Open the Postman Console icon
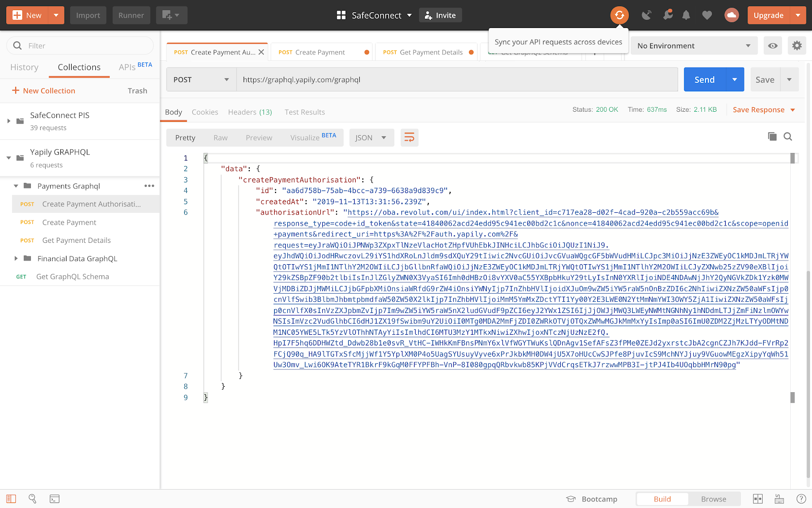This screenshot has width=812, height=508. click(x=54, y=499)
